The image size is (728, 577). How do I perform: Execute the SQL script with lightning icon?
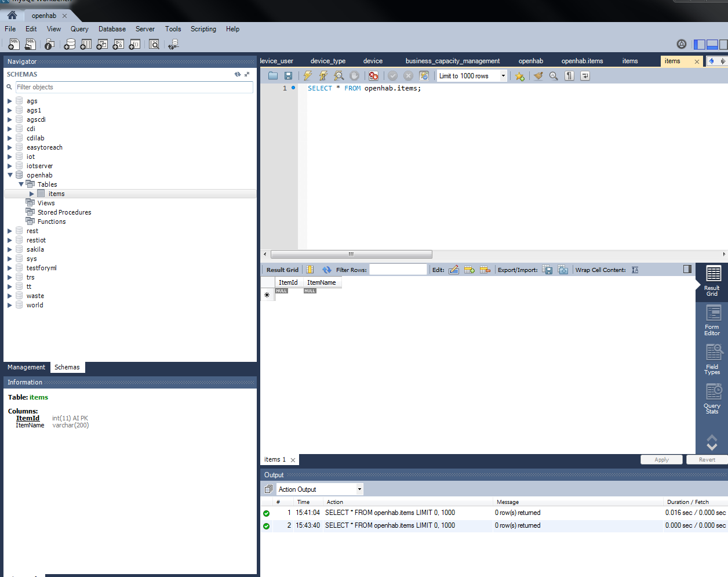pos(308,76)
